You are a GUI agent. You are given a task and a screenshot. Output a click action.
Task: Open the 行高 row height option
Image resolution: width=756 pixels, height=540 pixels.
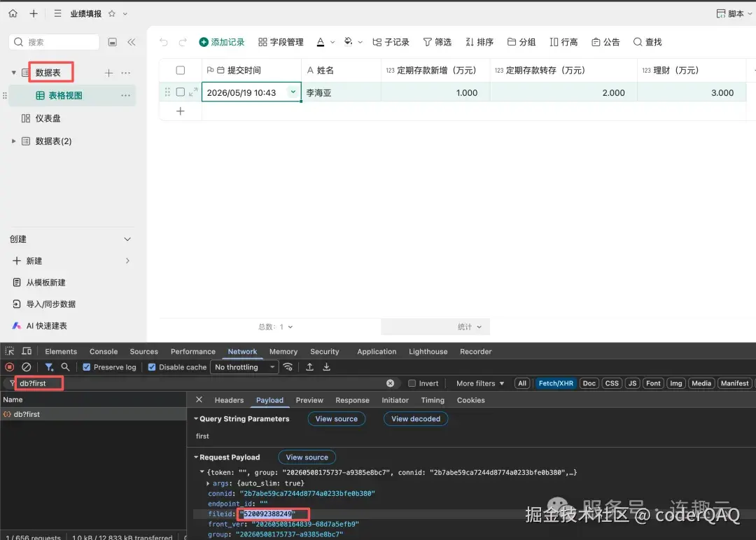(563, 42)
